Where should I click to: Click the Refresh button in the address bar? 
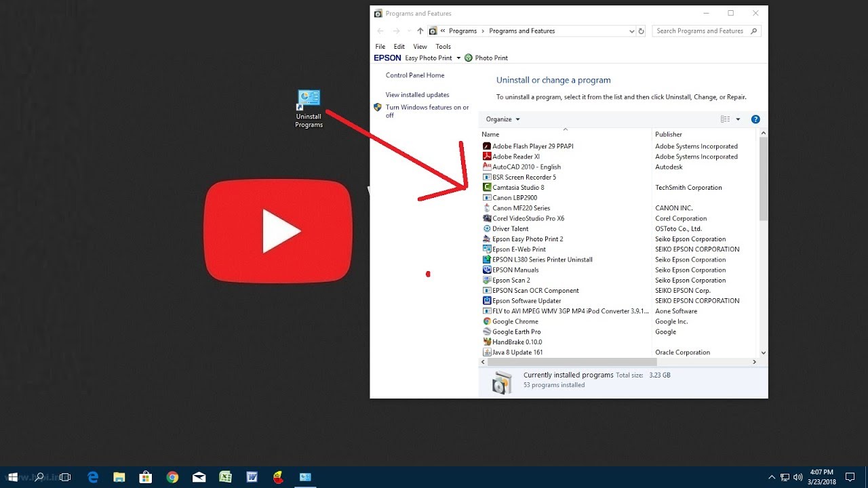click(641, 31)
